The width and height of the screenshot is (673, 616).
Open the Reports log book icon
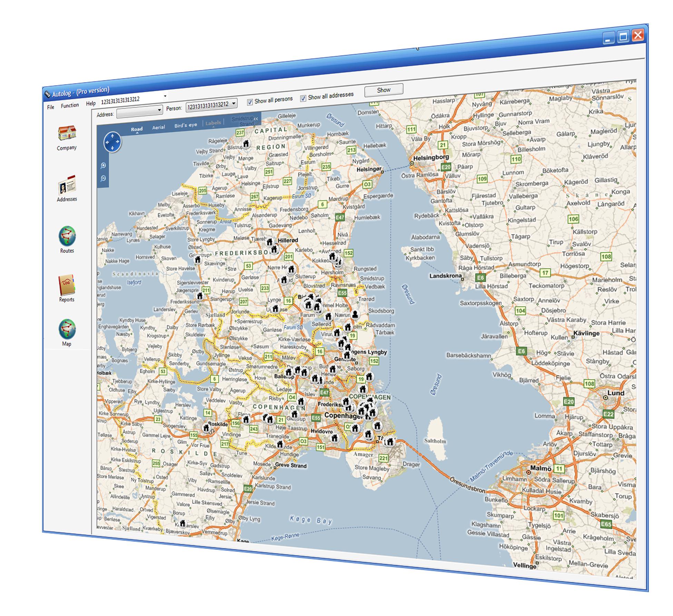point(67,285)
